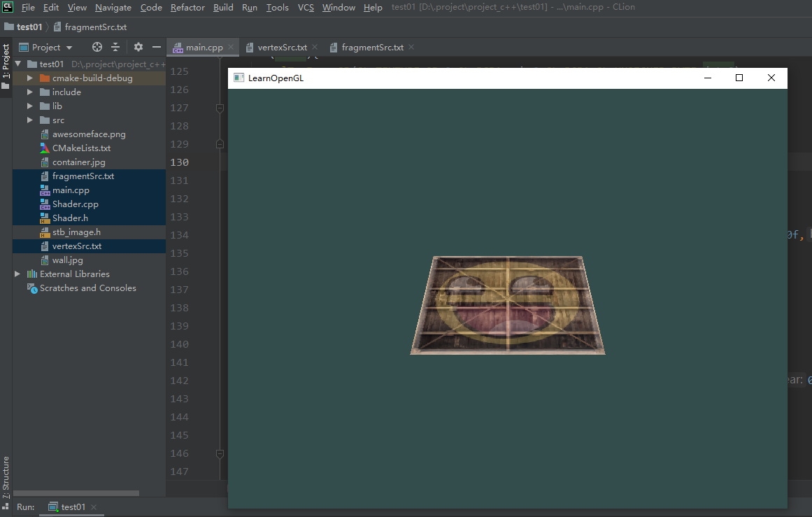Open the Navigate menu
The width and height of the screenshot is (812, 517).
click(x=113, y=7)
